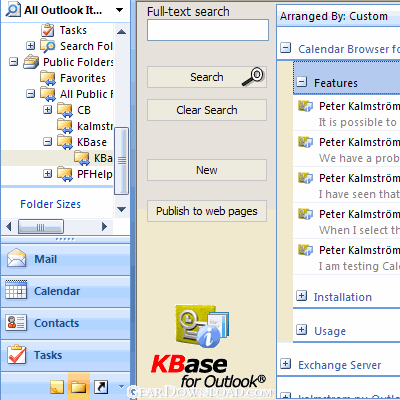The image size is (400, 400).
Task: Open the Notes icon in navigation bar
Action: point(57,387)
